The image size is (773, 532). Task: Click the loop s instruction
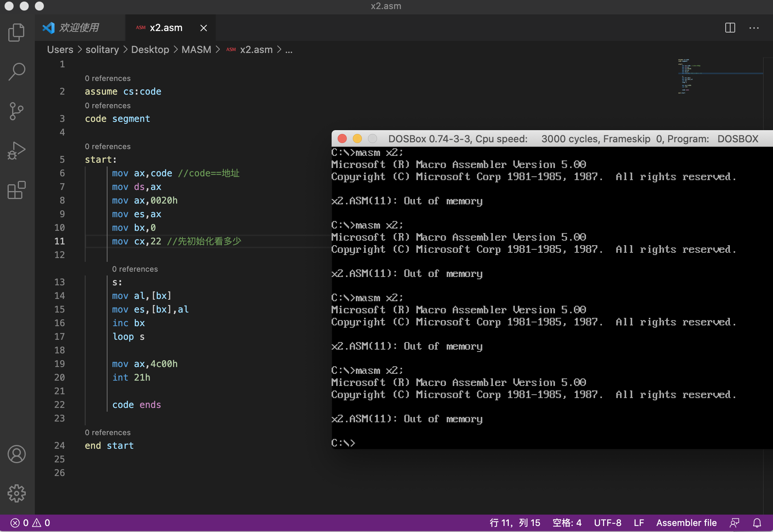[128, 337]
